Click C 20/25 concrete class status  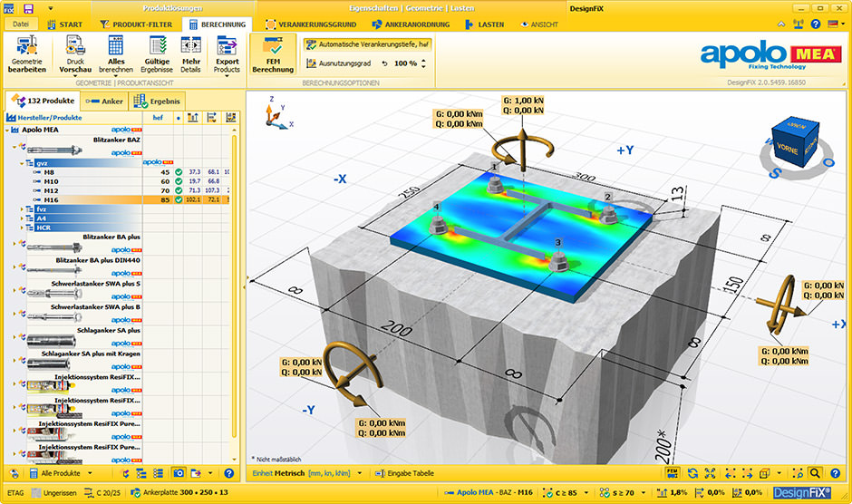tap(102, 492)
